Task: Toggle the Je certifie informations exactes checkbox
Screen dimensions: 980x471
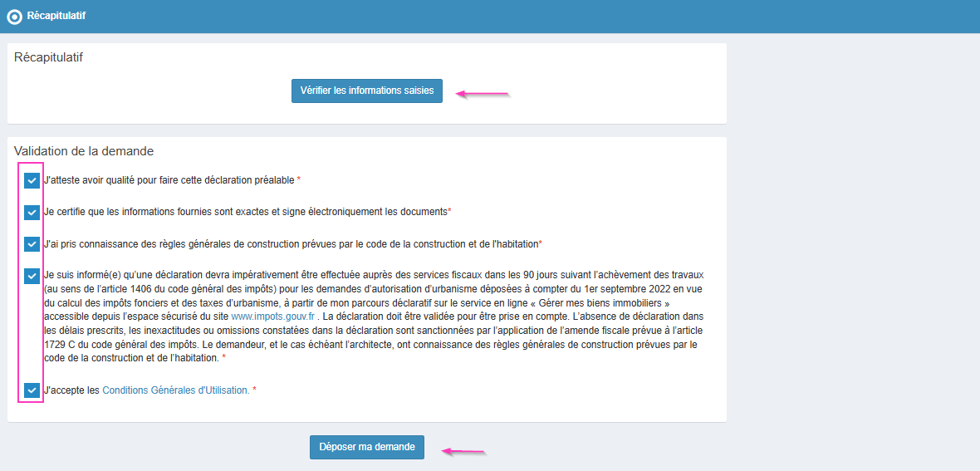Action: pyautogui.click(x=32, y=212)
